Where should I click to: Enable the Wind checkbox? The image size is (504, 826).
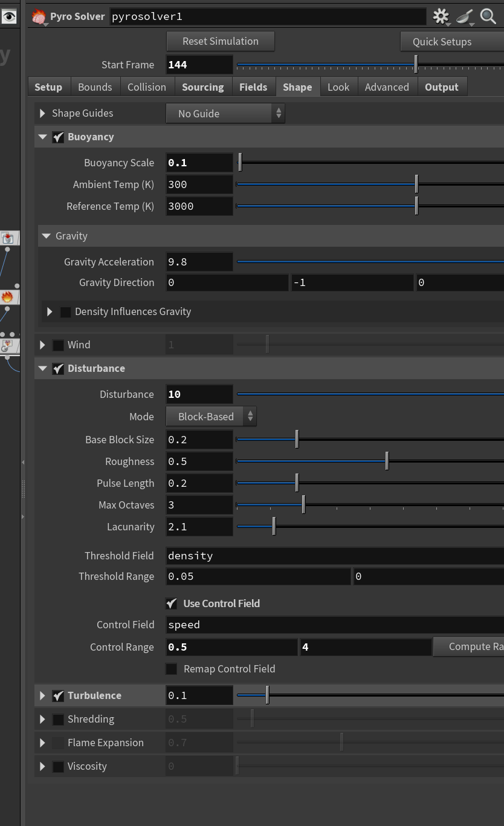(x=58, y=345)
